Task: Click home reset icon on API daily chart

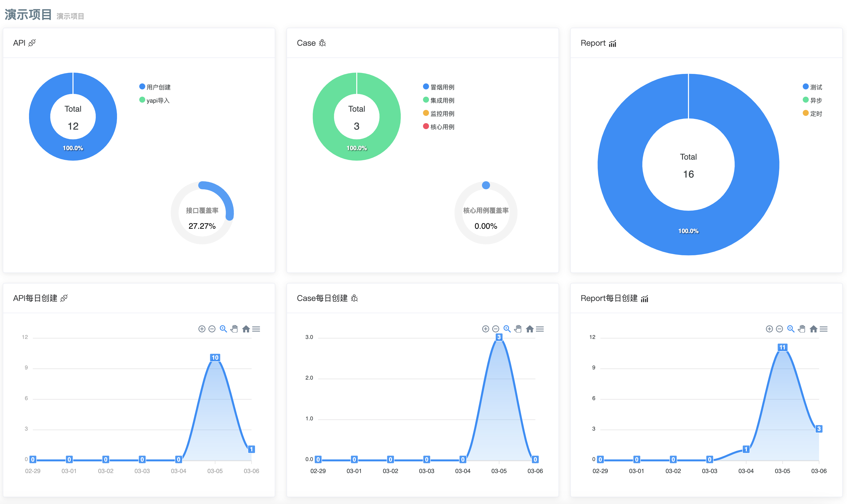Action: click(246, 329)
